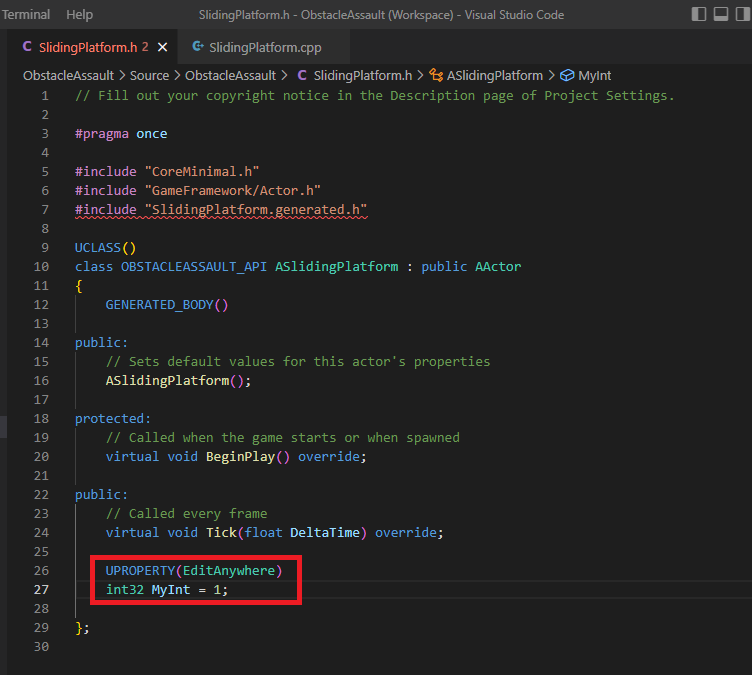Viewport: 752px width, 675px height.
Task: Click CoreMinimal.h include string
Action: coord(202,172)
